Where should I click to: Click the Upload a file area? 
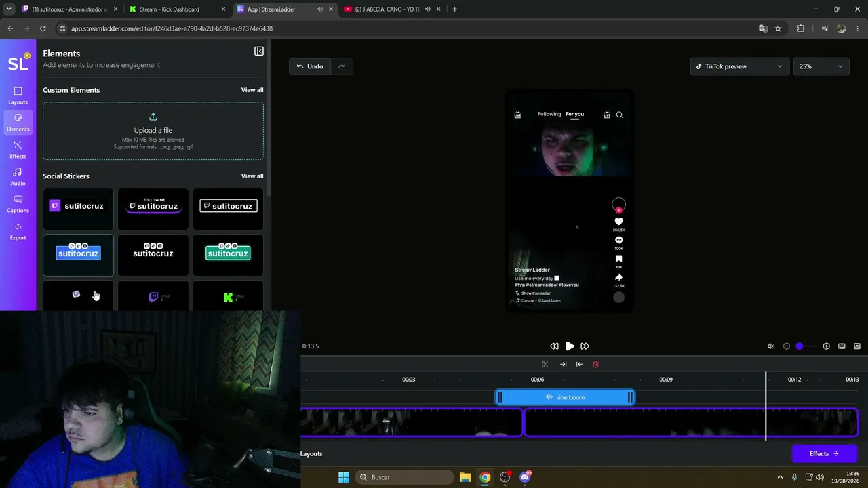tap(153, 131)
